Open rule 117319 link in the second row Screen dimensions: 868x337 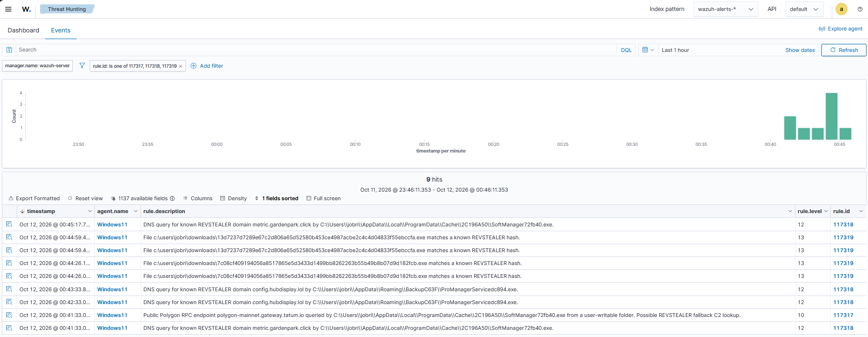coord(843,237)
